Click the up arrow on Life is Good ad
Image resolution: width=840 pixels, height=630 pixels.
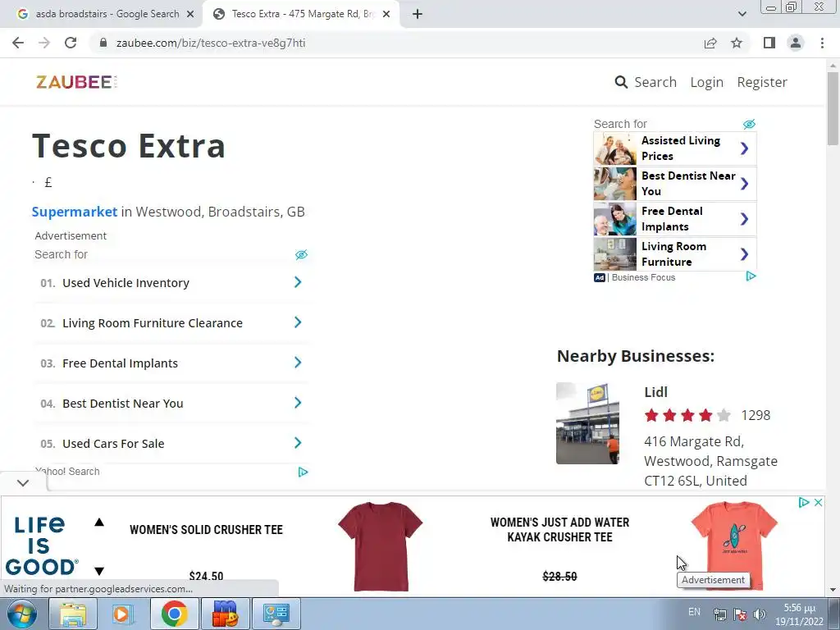tap(99, 523)
